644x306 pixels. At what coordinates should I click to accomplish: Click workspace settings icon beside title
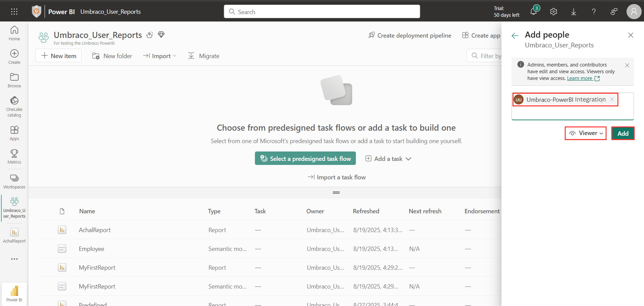click(x=150, y=35)
